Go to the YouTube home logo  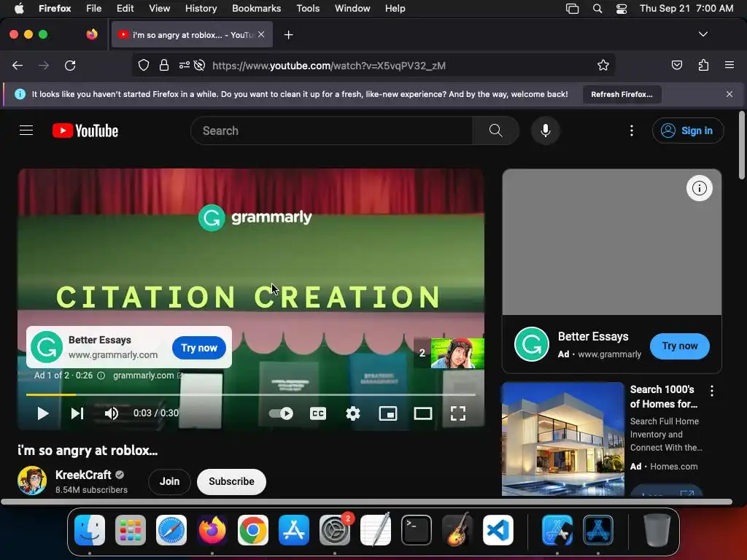pos(85,131)
